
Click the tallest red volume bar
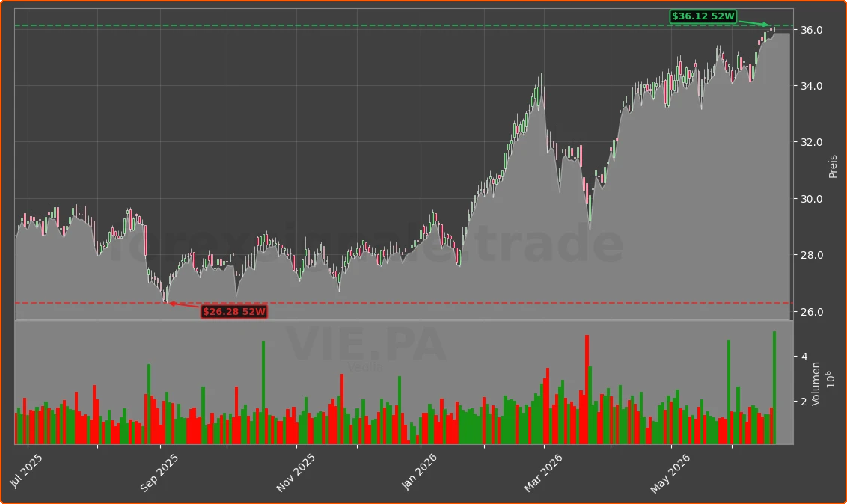[x=587, y=390]
